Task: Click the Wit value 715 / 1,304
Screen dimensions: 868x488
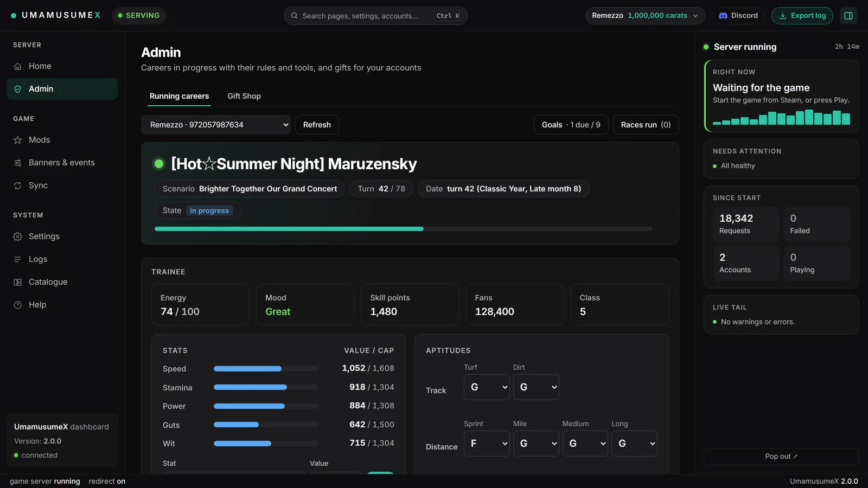Action: point(372,443)
